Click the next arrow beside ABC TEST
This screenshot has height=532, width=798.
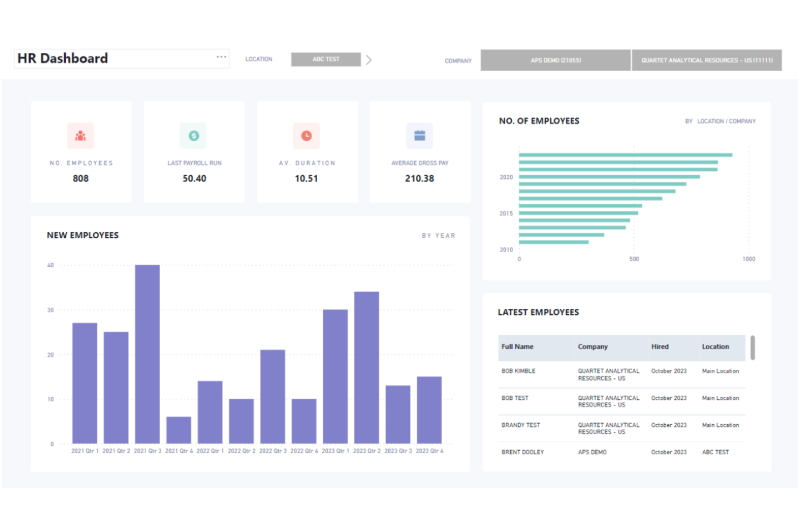click(x=369, y=60)
